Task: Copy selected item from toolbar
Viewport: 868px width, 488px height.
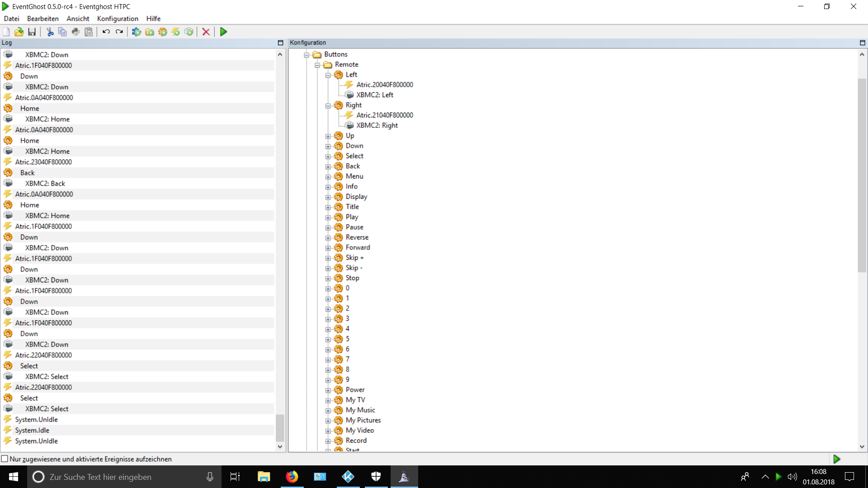Action: pyautogui.click(x=62, y=32)
